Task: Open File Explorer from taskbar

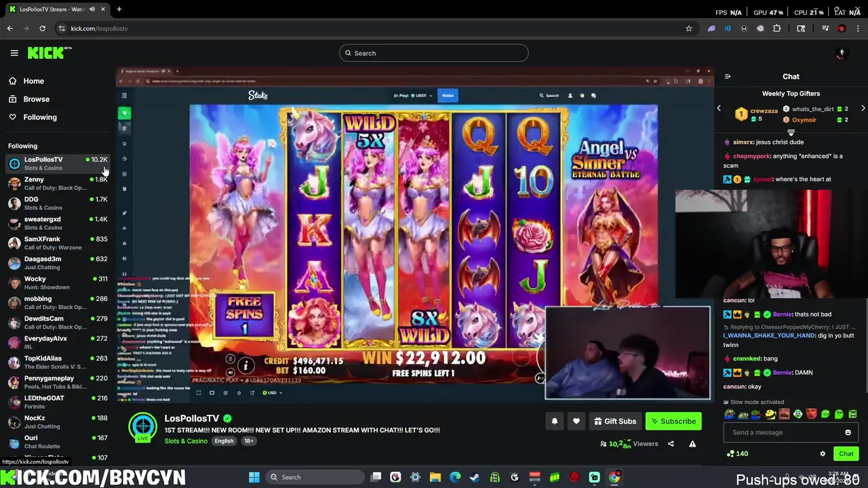Action: [435, 477]
